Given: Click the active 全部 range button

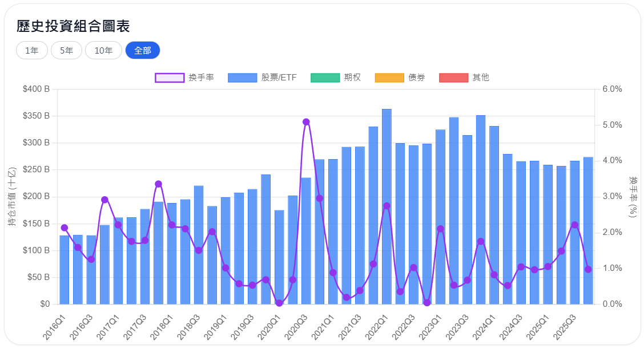Looking at the screenshot, I should pos(143,50).
